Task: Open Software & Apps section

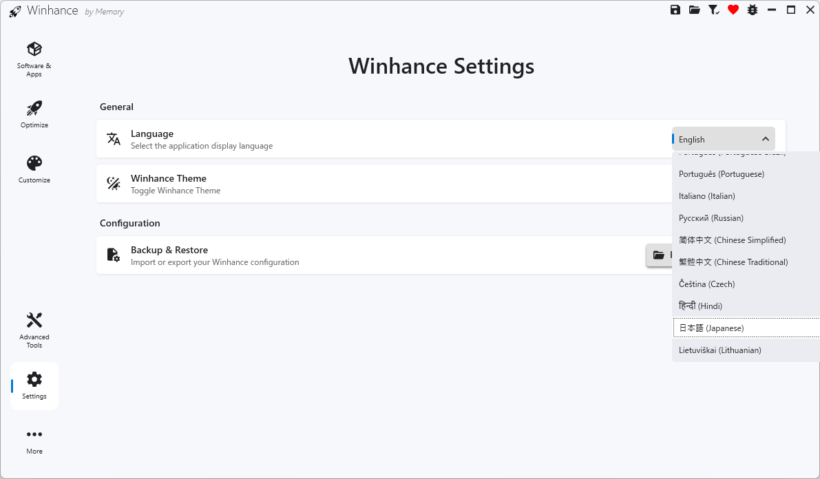Action: click(34, 59)
